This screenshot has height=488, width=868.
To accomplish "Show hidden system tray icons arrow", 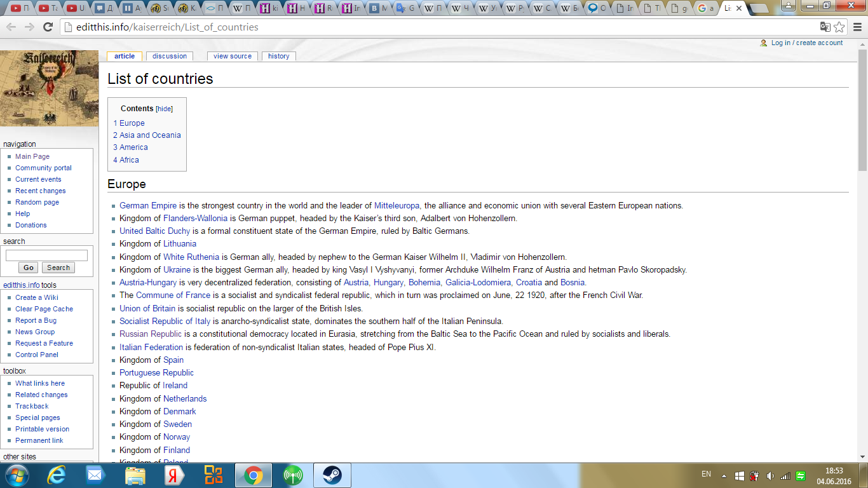I will coord(724,475).
